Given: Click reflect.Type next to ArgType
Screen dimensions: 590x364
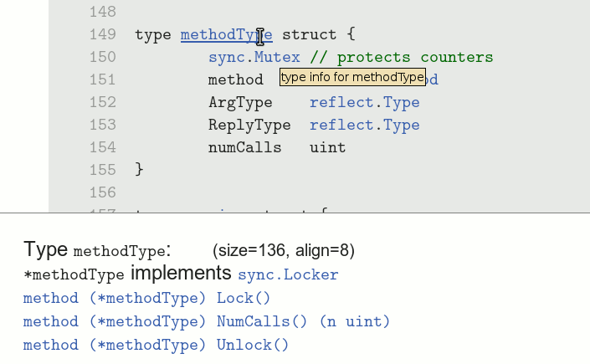Looking at the screenshot, I should point(364,103).
